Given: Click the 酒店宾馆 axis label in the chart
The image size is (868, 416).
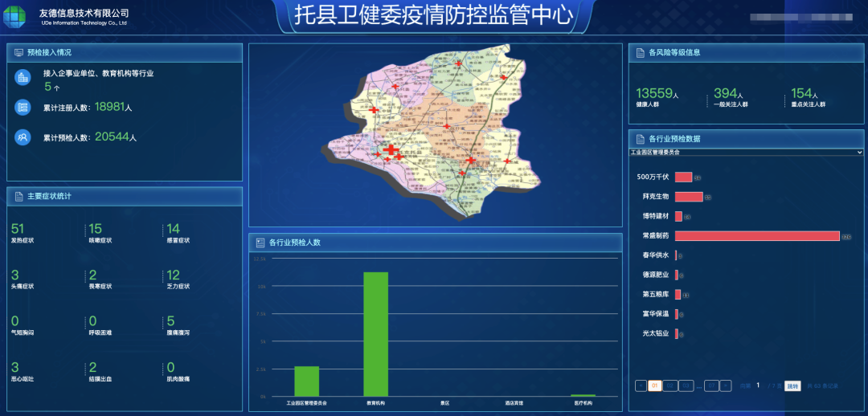Looking at the screenshot, I should tap(514, 403).
